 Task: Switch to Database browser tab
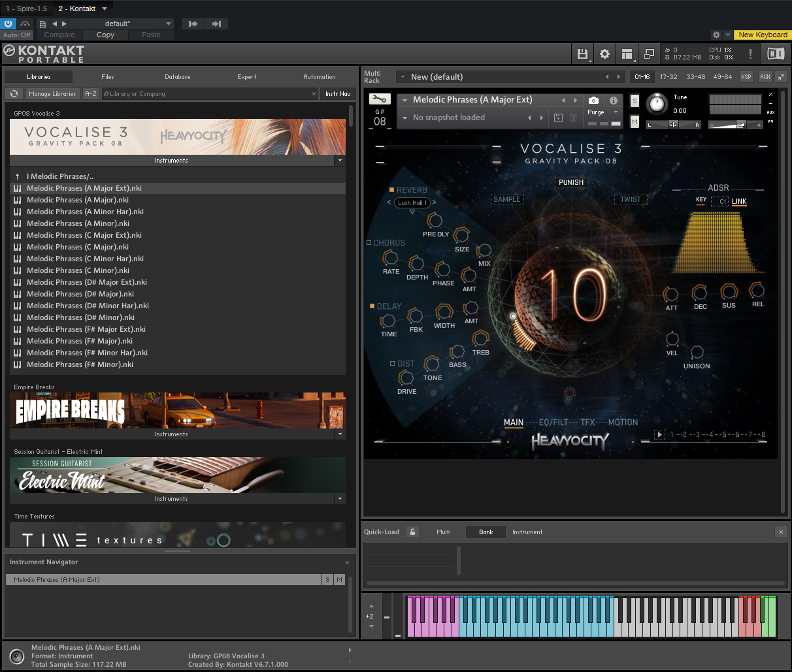pyautogui.click(x=178, y=77)
